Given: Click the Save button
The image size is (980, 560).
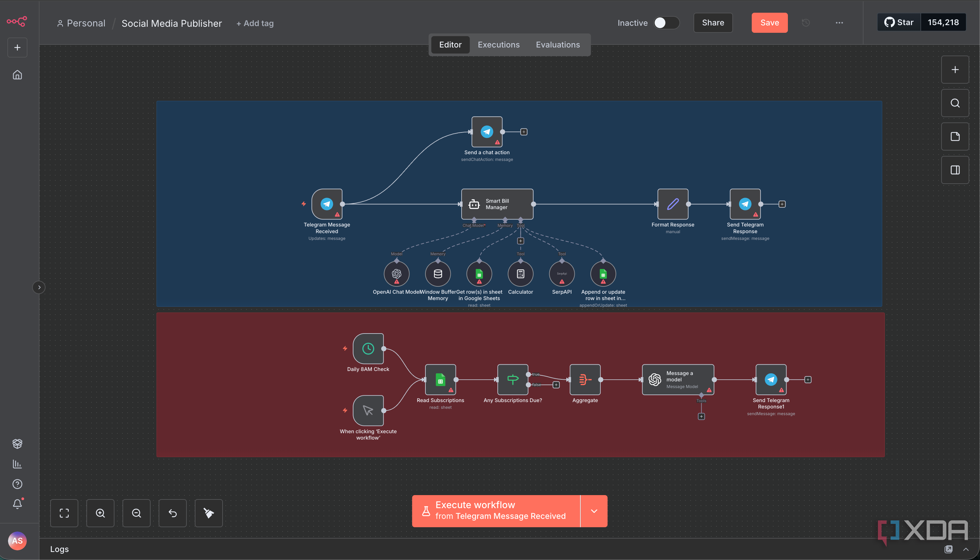Looking at the screenshot, I should [769, 23].
